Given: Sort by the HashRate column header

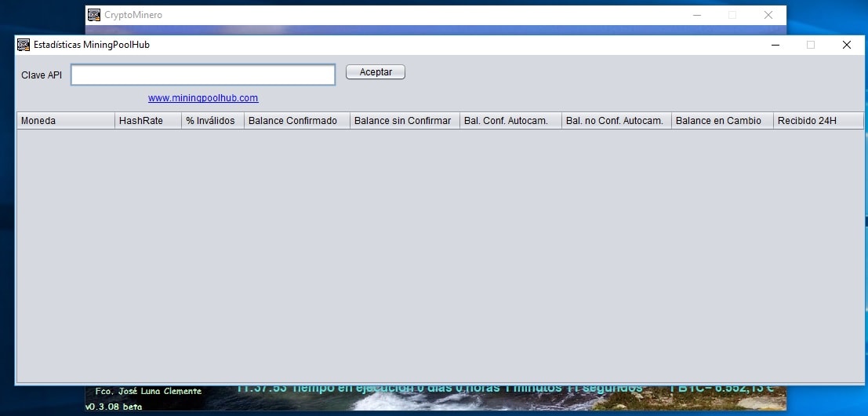Looking at the screenshot, I should coord(148,121).
